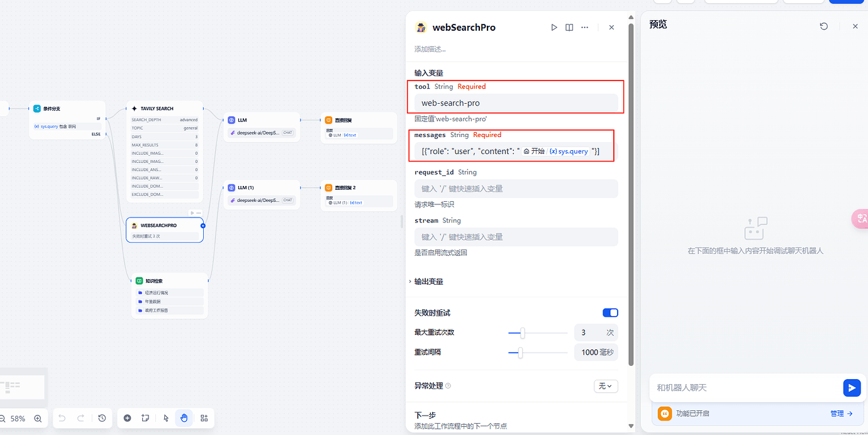Organize nodes with the grid layout icon

coord(204,418)
